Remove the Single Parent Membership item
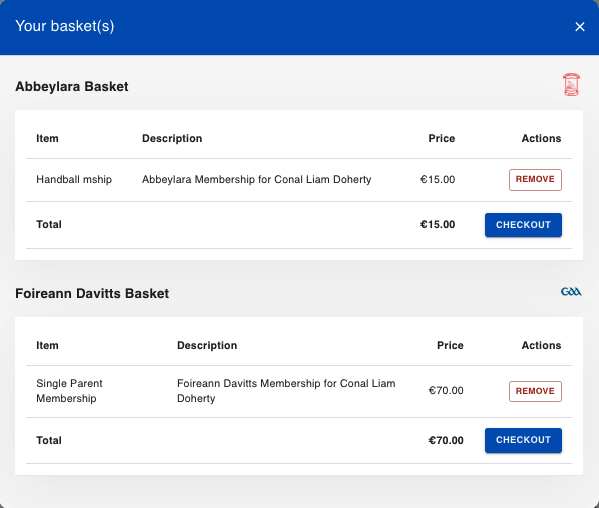Screen dimensions: 599x508 (535, 391)
